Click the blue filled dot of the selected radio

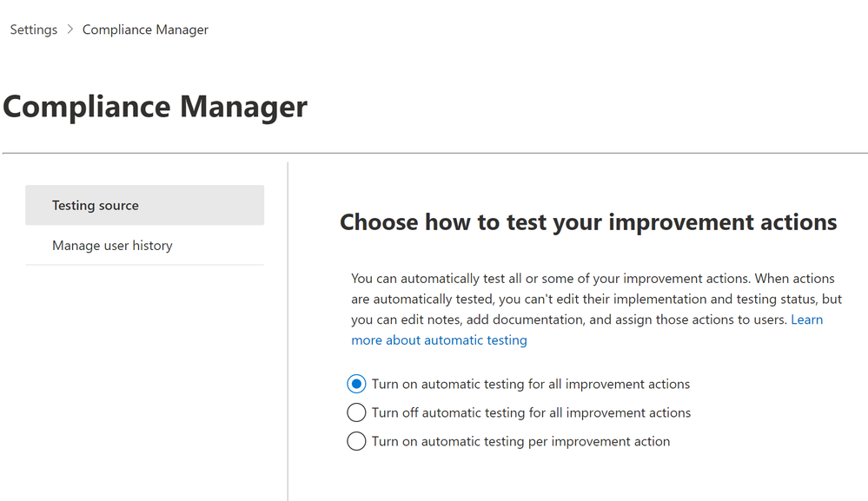(x=356, y=384)
